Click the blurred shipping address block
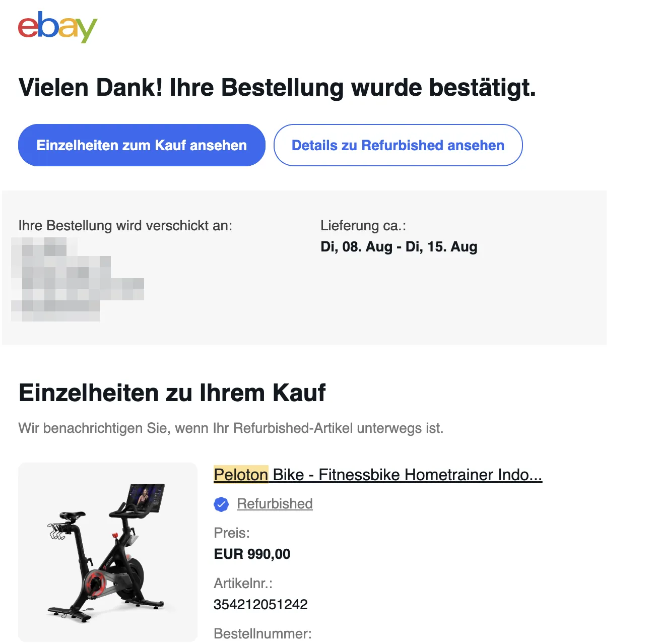 (78, 279)
